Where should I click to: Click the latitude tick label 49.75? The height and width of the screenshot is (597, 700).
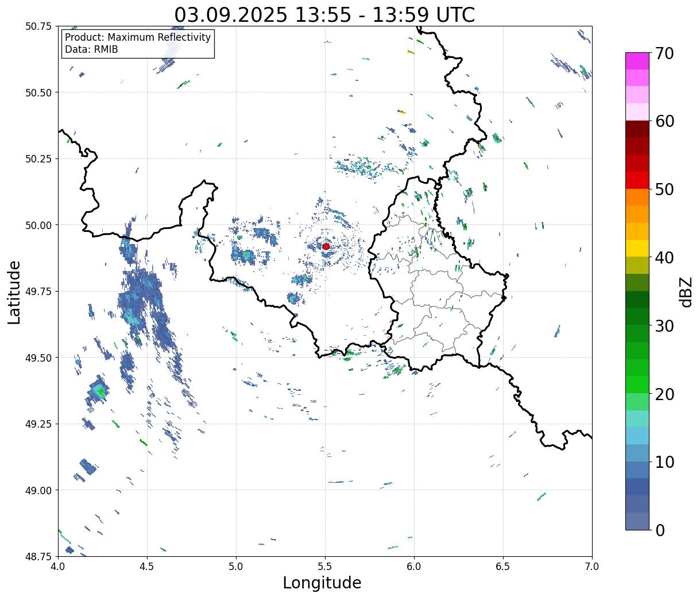tap(38, 292)
